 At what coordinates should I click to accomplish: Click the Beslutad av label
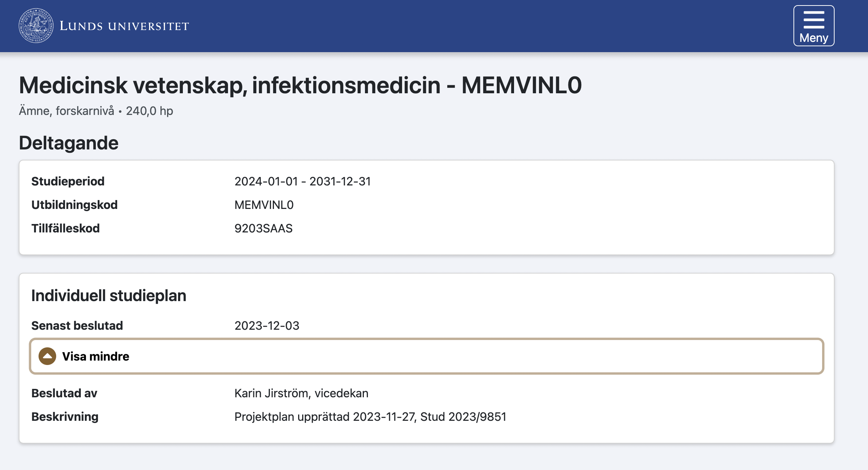[64, 393]
